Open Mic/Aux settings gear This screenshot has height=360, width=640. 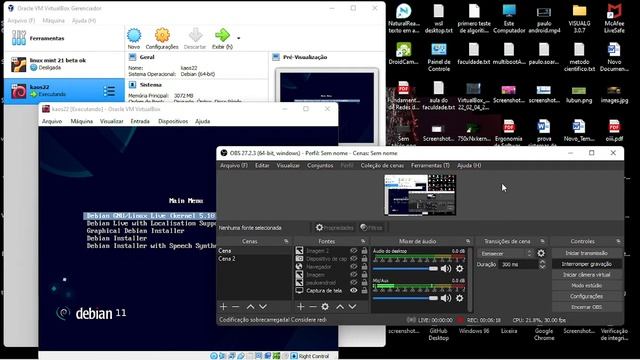[x=460, y=298]
